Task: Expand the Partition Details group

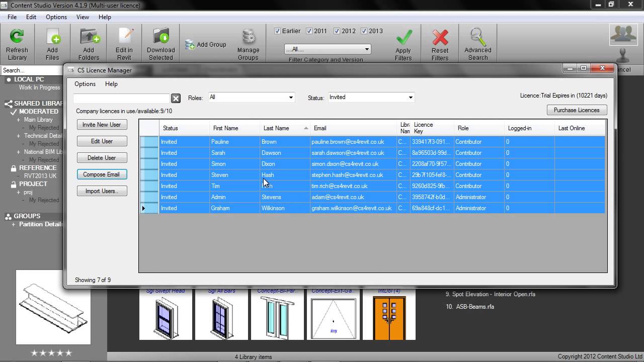Action: [14, 224]
